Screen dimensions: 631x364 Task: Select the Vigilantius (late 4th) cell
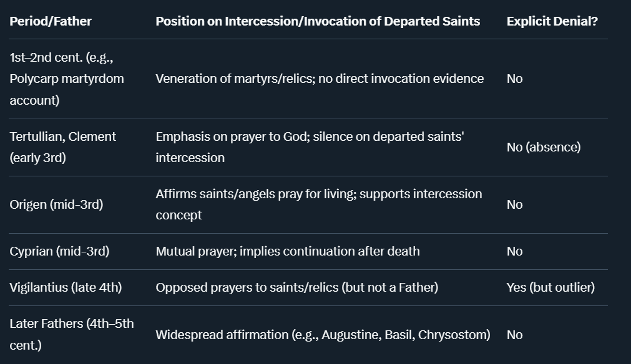(x=66, y=287)
